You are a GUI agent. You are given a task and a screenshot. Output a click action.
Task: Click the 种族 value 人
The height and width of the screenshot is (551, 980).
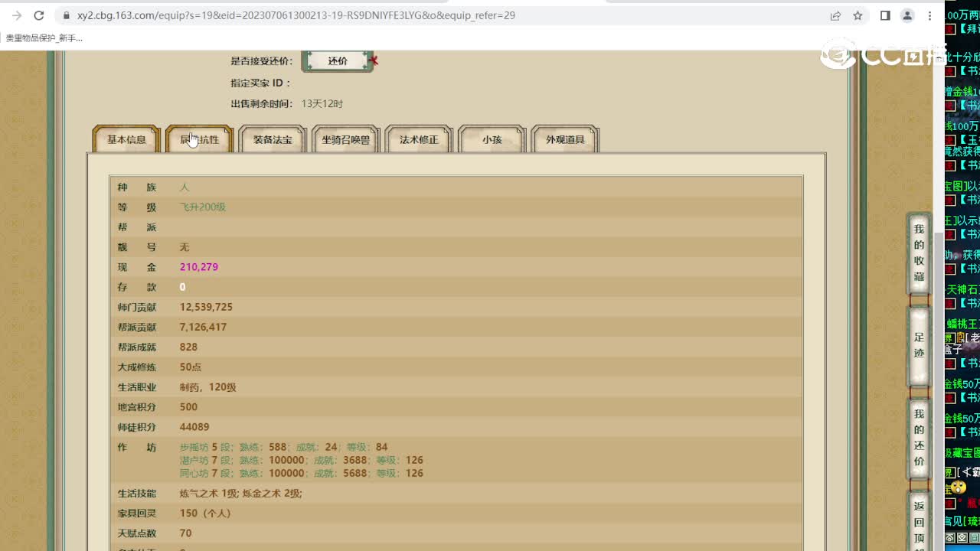185,187
